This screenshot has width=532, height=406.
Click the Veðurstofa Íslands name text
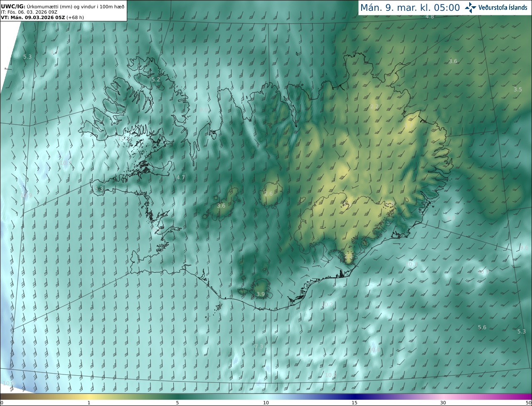503,7
